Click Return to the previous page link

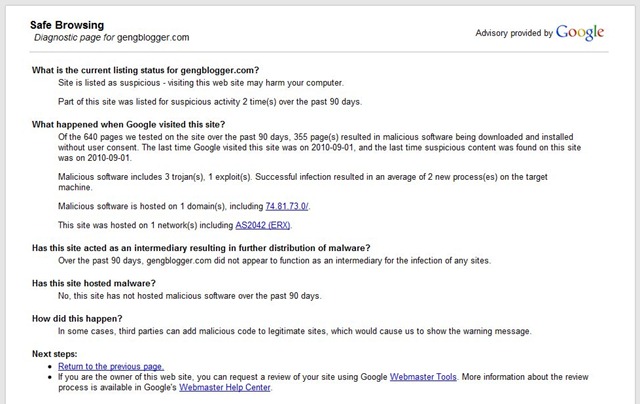(111, 366)
